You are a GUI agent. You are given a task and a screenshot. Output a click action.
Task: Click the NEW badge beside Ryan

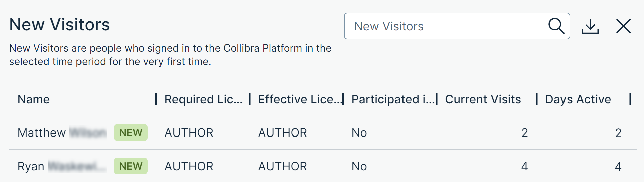click(x=131, y=166)
